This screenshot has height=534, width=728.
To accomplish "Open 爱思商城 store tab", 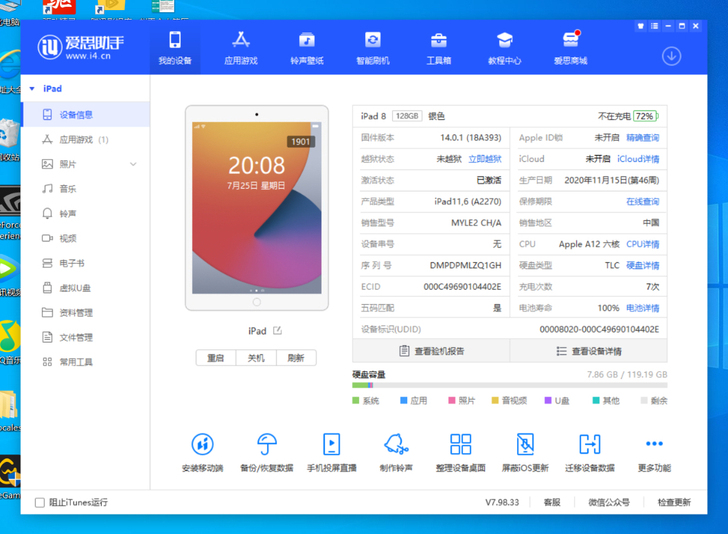I will [570, 48].
